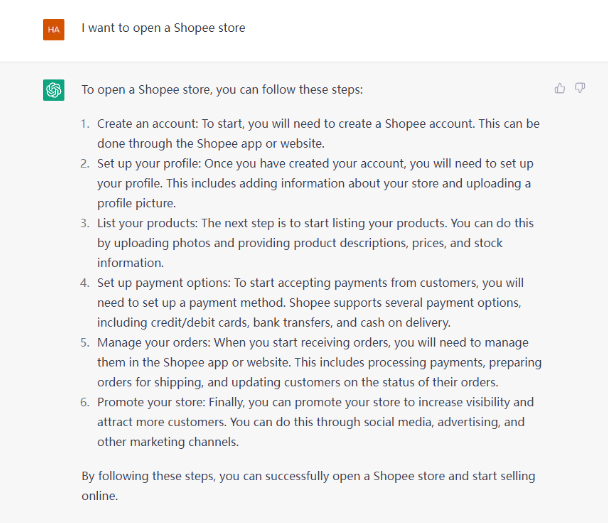608x523 pixels.
Task: Click the green ChatGPT logo avatar
Action: click(x=54, y=90)
